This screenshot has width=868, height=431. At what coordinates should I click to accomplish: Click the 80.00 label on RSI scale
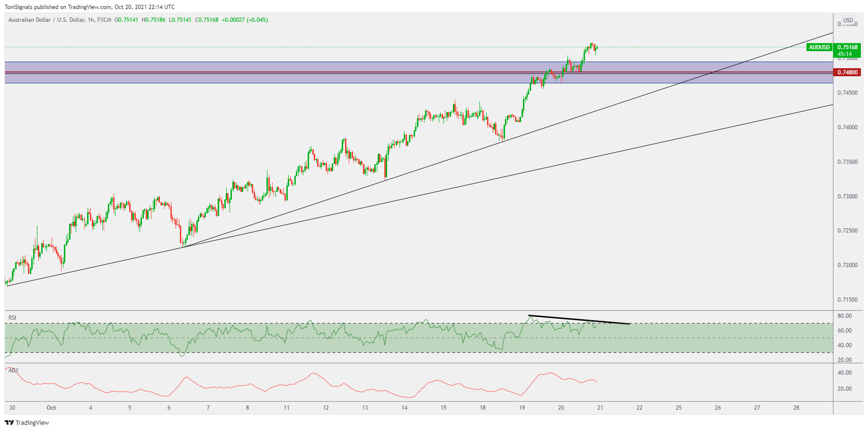(844, 316)
